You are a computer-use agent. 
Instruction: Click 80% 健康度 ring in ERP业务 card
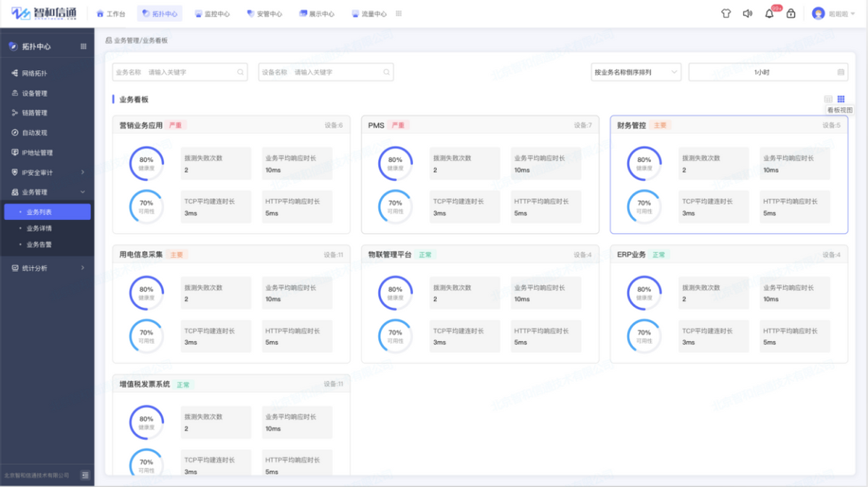tap(644, 293)
